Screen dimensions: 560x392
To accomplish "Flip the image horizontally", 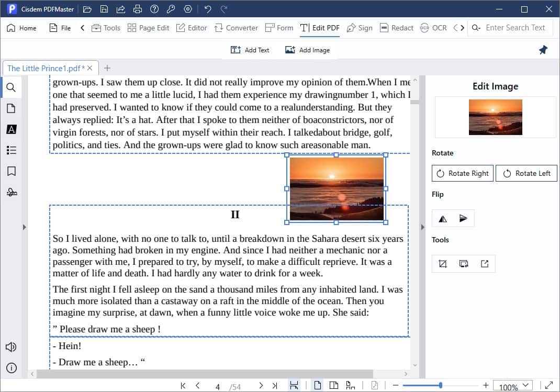I will pos(443,219).
